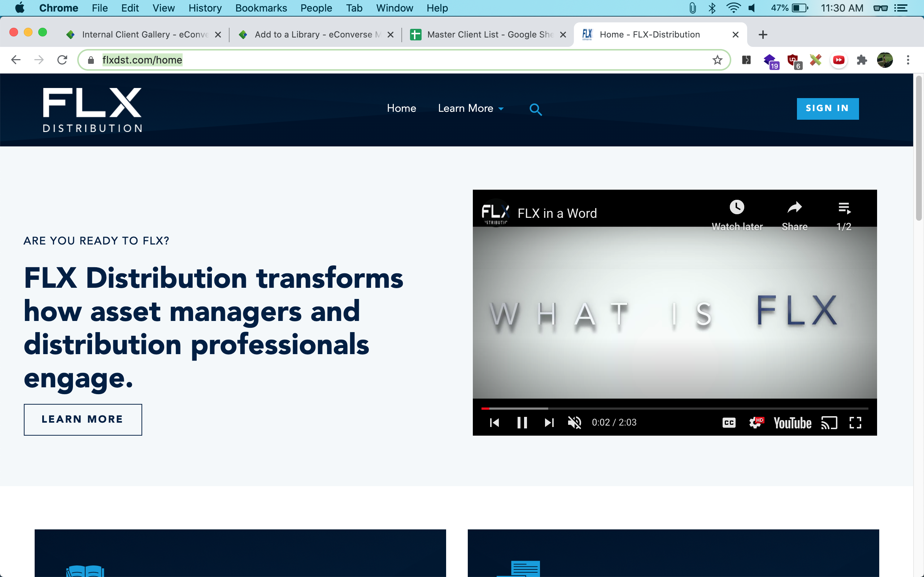Unmute the video with speaker icon
This screenshot has width=924, height=577.
click(574, 422)
